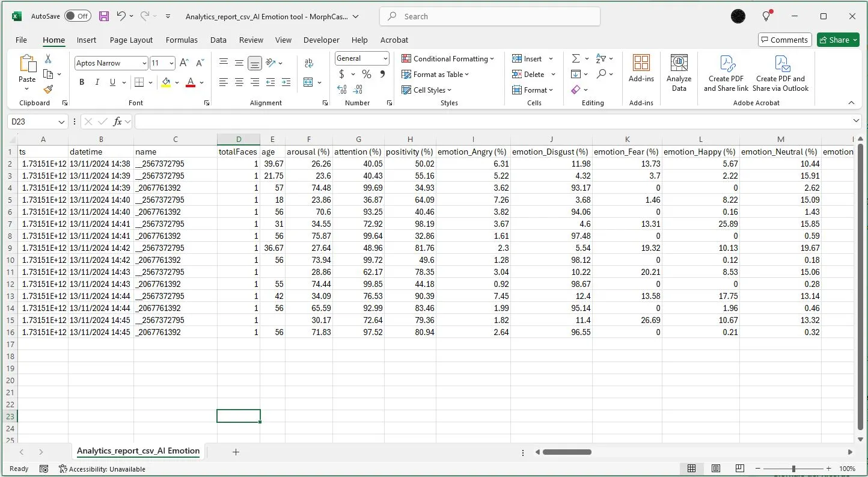Open the Comments pane

click(784, 40)
